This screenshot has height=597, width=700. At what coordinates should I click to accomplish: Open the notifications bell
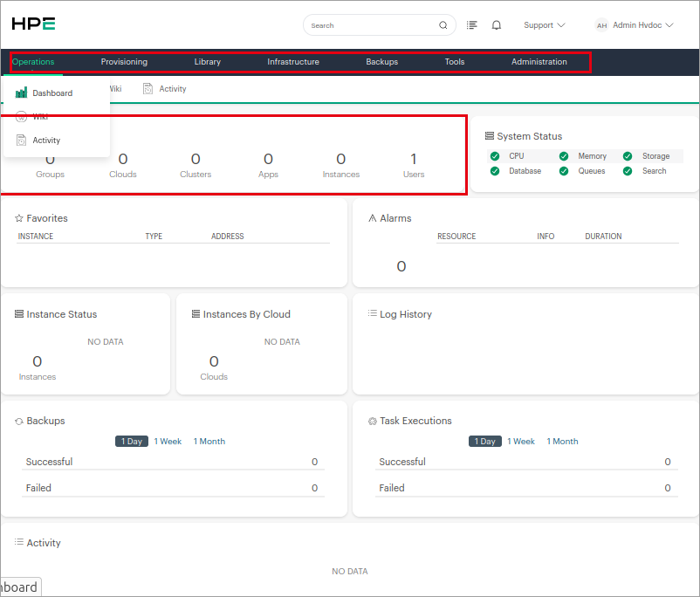(x=497, y=25)
